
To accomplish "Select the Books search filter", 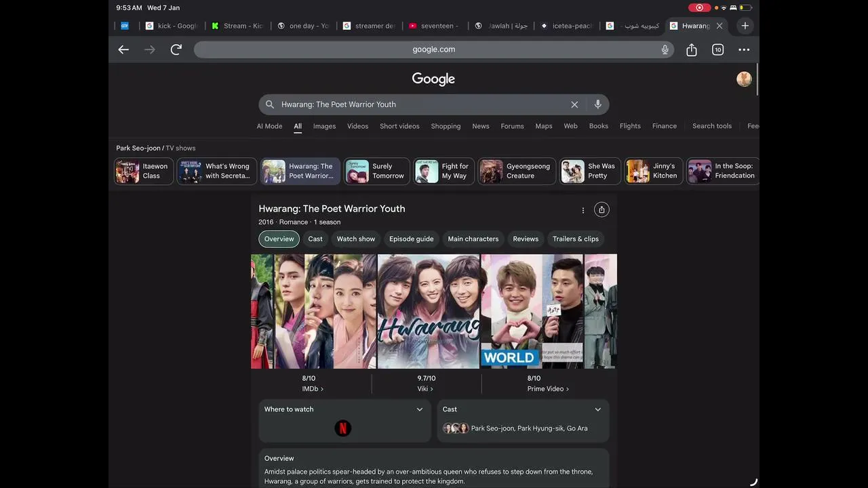I will click(x=599, y=126).
